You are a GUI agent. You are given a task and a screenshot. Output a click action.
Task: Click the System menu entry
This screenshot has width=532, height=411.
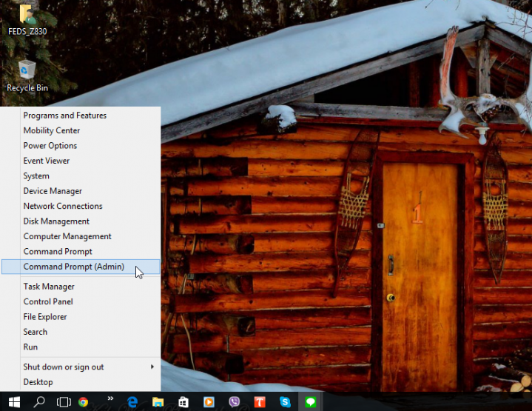coord(81,176)
